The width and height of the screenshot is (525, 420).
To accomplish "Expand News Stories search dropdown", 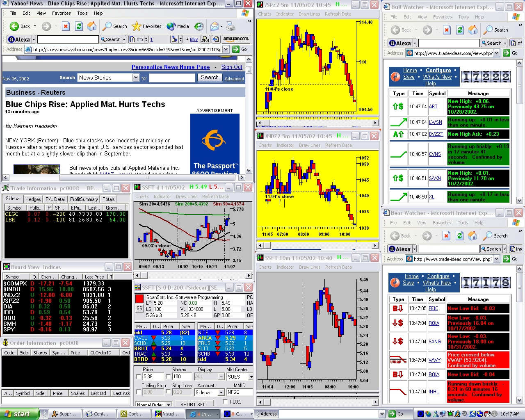I will click(136, 78).
